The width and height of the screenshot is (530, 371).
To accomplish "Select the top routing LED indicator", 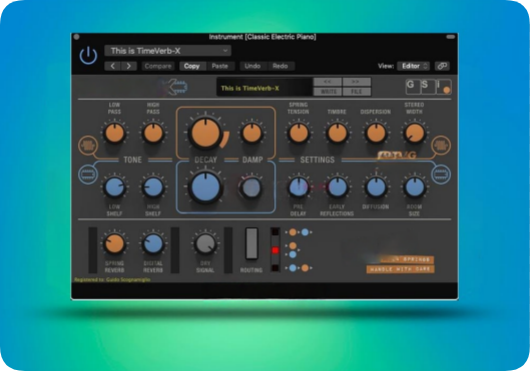I will pos(275,232).
